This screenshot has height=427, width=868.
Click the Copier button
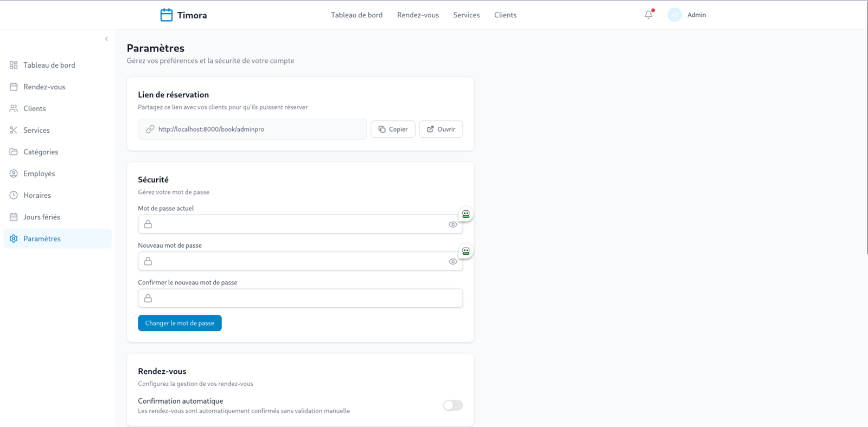coord(393,129)
